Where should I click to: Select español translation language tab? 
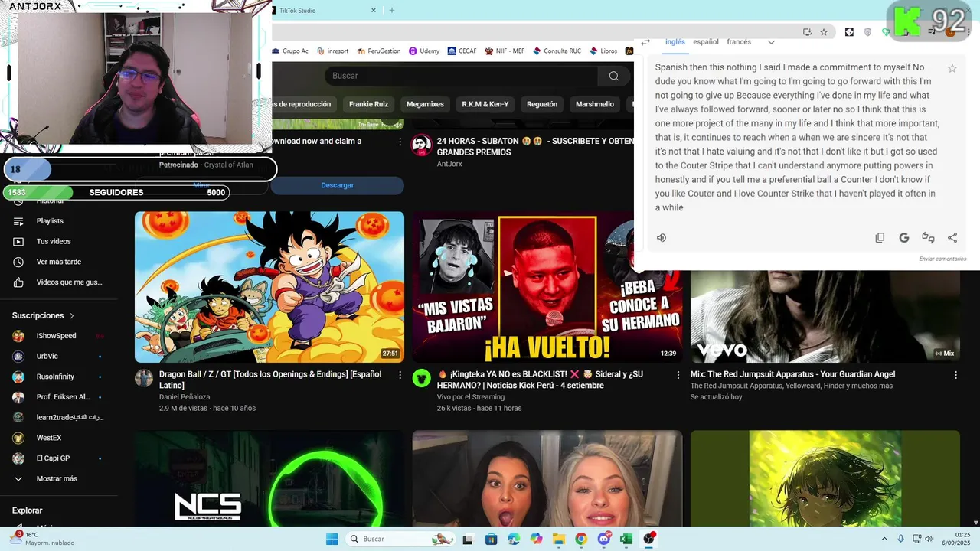coord(706,42)
